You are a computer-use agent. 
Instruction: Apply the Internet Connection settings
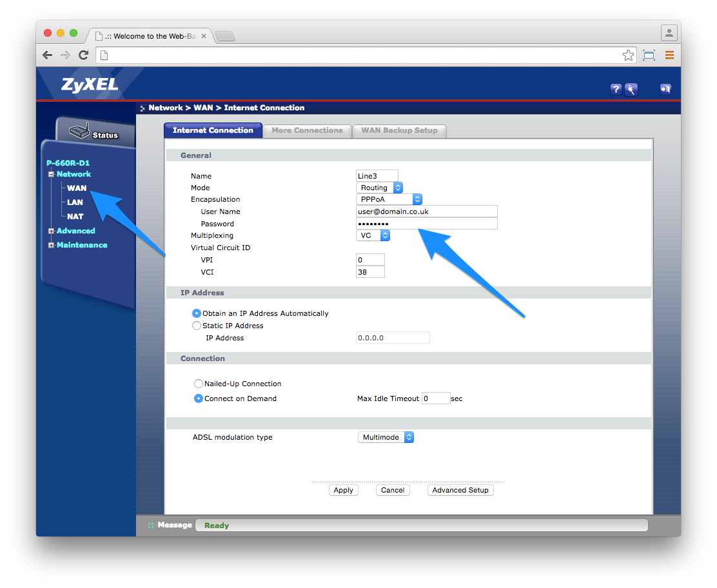[344, 490]
